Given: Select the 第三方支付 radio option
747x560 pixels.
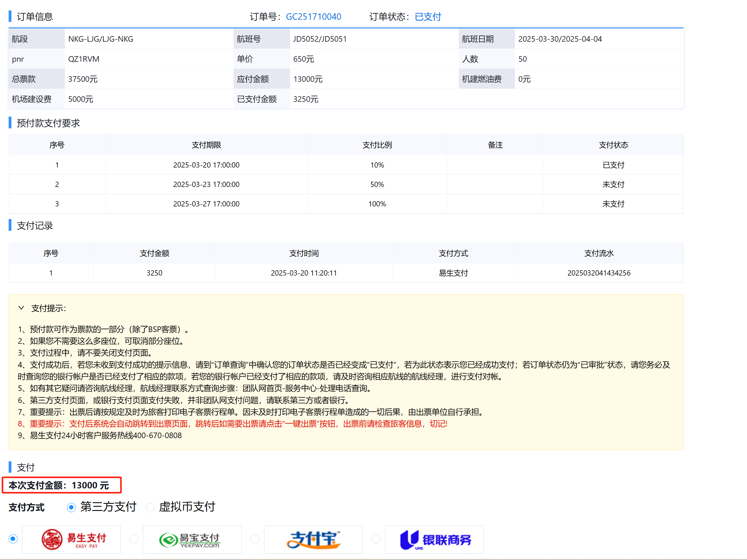Looking at the screenshot, I should (71, 507).
